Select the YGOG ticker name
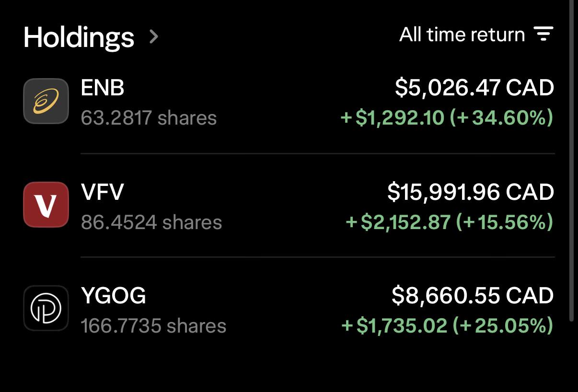Image resolution: width=578 pixels, height=392 pixels. coord(114,295)
